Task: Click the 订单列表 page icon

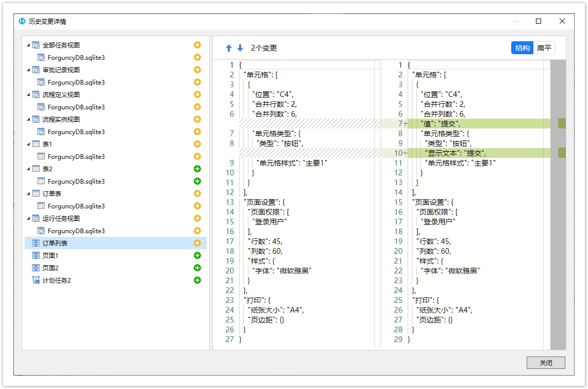Action: tap(36, 243)
